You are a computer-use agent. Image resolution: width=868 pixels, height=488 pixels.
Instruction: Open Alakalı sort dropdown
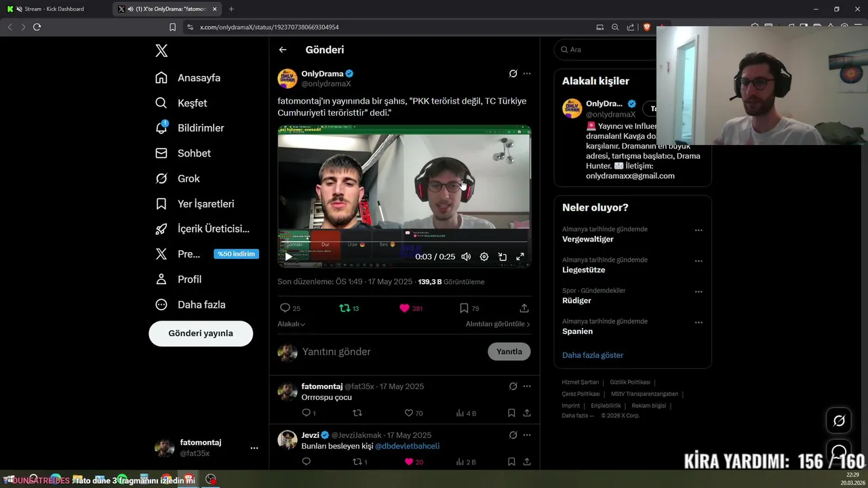coord(292,324)
